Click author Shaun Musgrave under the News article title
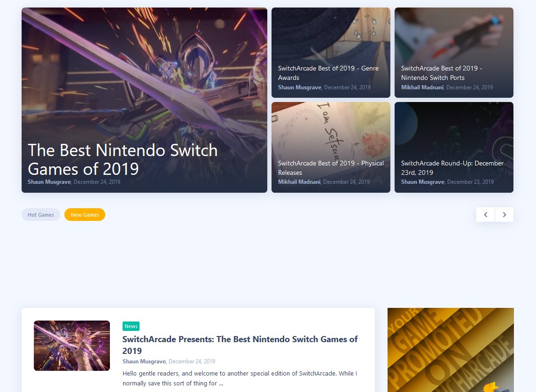The height and width of the screenshot is (392, 536). (x=144, y=361)
